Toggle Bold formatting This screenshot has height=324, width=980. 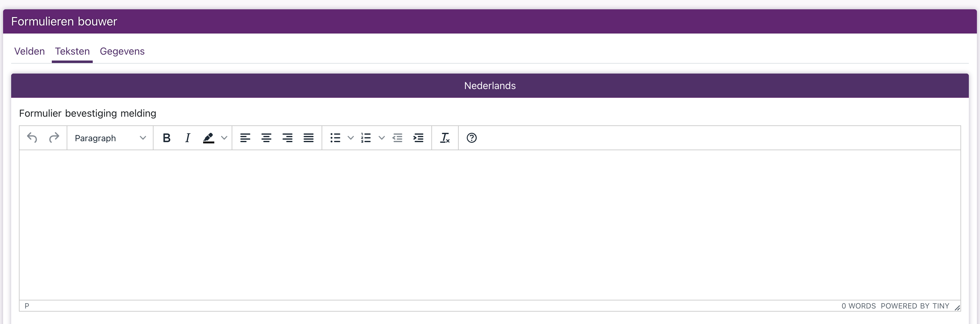[166, 138]
